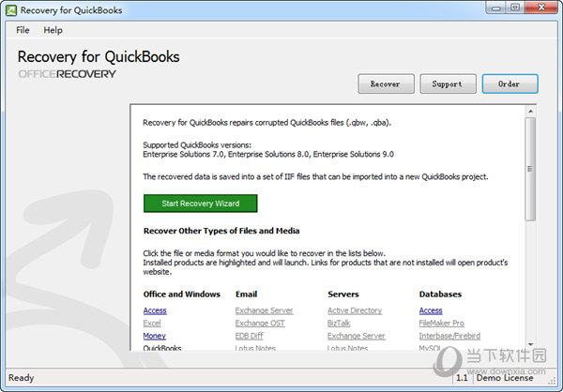Image resolution: width=563 pixels, height=392 pixels.
Task: Click the Databases column heading
Action: point(441,294)
